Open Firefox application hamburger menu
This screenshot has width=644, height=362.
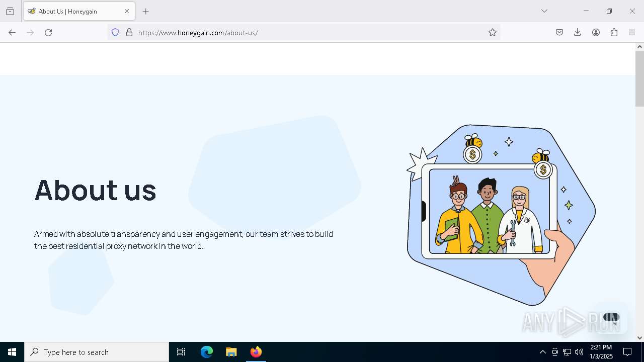(x=632, y=32)
